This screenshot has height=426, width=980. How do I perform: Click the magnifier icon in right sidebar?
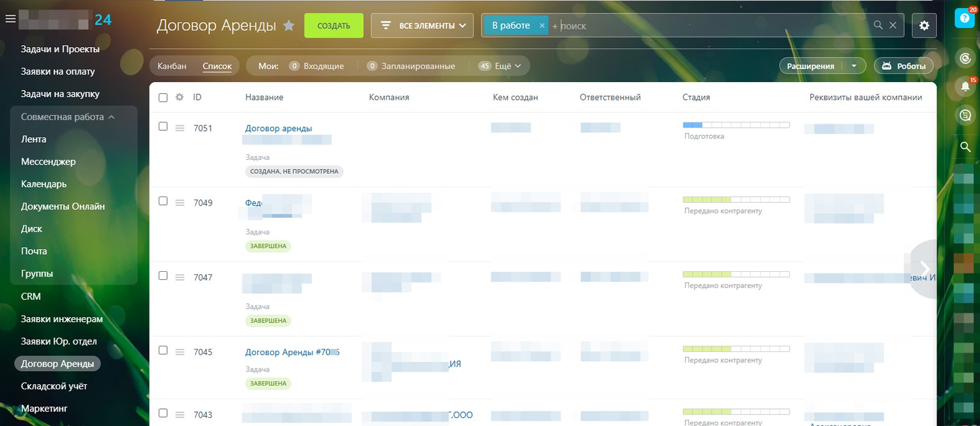coord(965,147)
